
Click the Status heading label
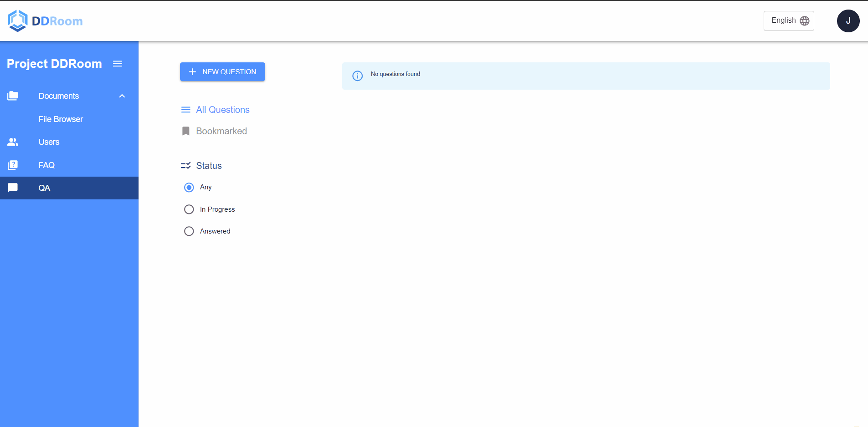tap(209, 166)
